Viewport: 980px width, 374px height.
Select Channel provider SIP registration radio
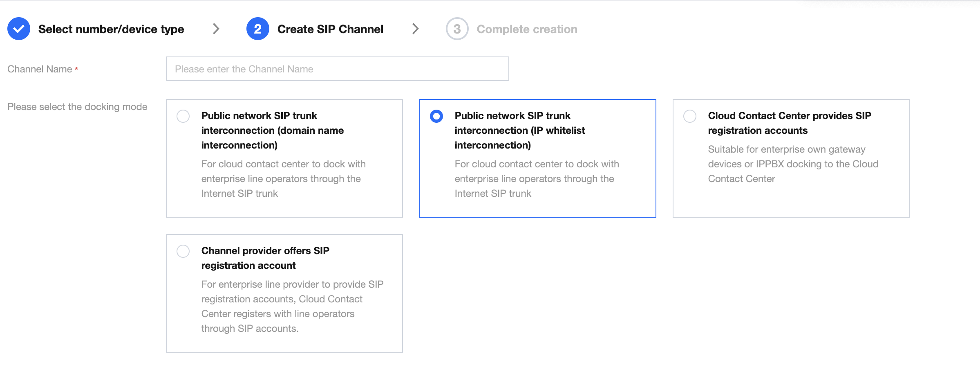(183, 251)
